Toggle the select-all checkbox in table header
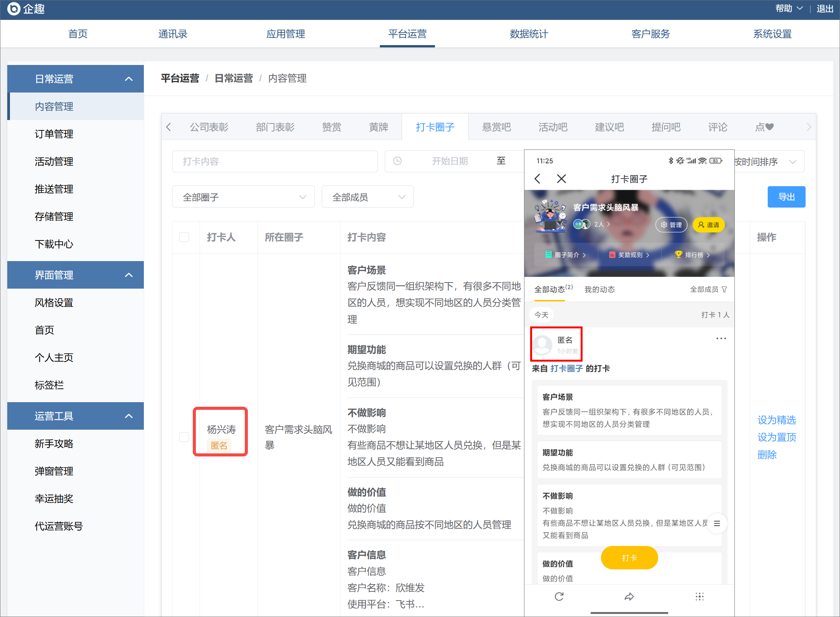This screenshot has width=840, height=617. [184, 237]
